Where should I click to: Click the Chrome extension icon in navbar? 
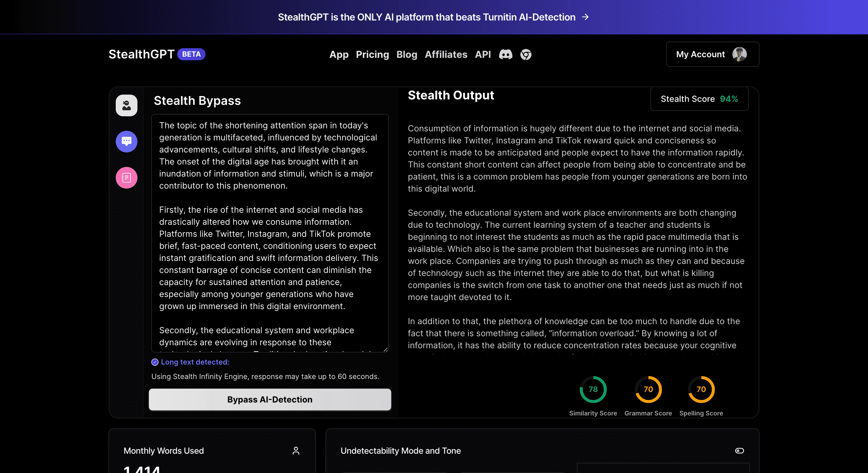526,54
